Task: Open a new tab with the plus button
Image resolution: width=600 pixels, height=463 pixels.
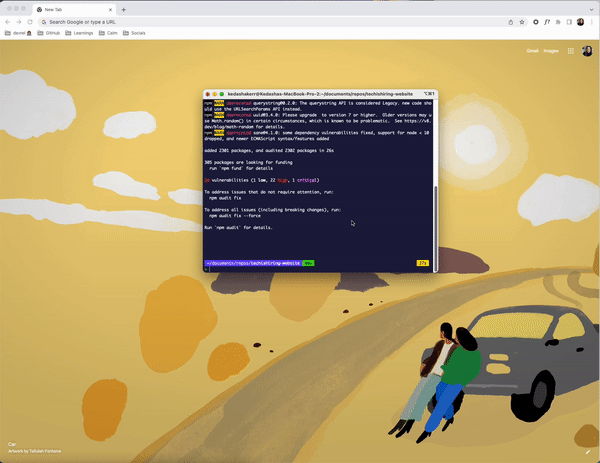Action: pos(124,10)
